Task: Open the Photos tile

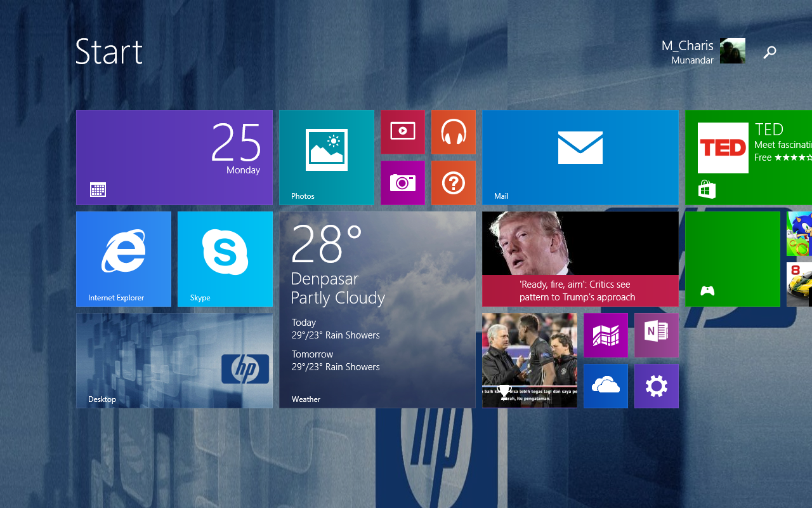Action: (327, 157)
